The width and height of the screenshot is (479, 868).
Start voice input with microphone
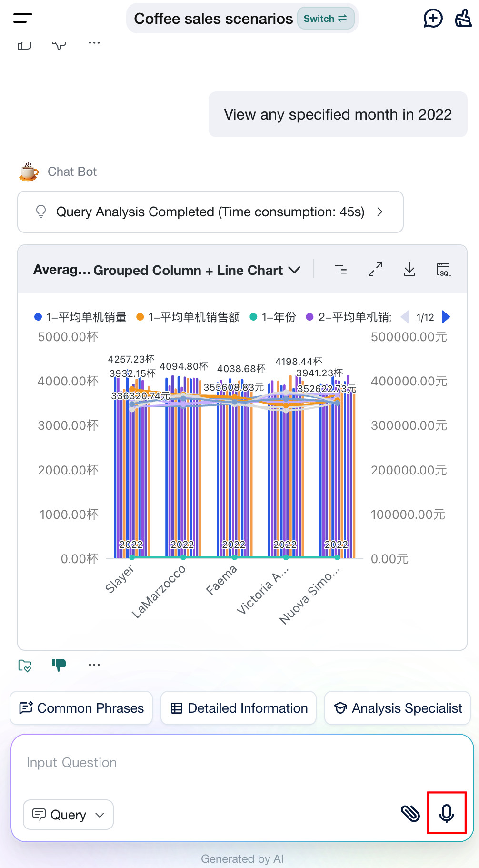[x=447, y=813]
